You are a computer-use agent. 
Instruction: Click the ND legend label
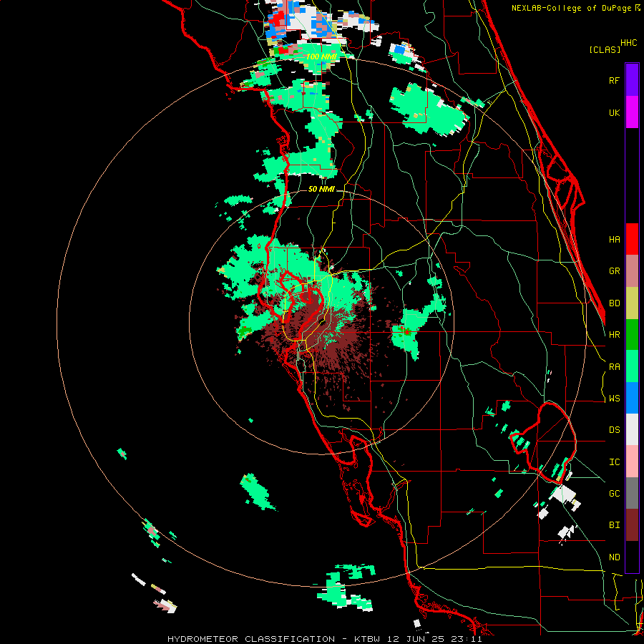614,557
